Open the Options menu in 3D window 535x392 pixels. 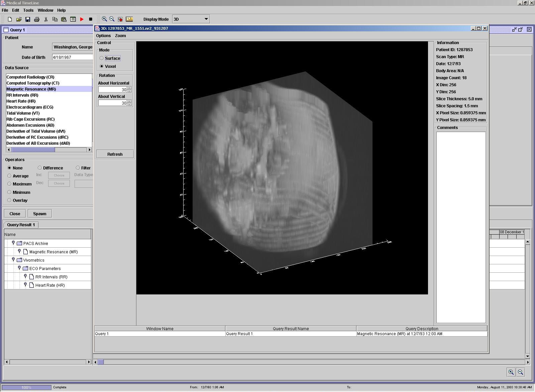103,36
